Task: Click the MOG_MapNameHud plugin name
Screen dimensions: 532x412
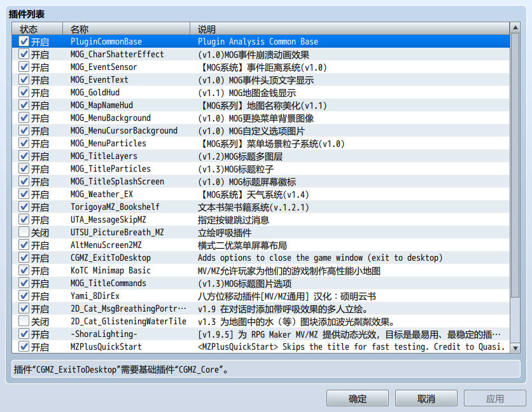Action: tap(102, 105)
